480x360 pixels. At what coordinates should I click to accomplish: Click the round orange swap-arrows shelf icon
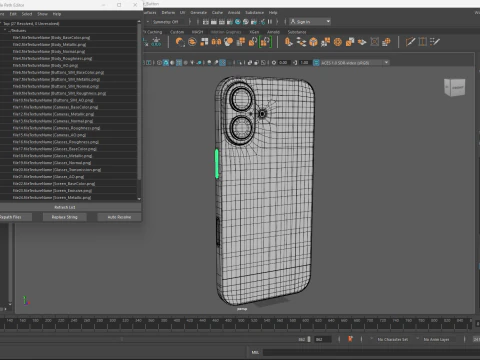click(x=192, y=42)
